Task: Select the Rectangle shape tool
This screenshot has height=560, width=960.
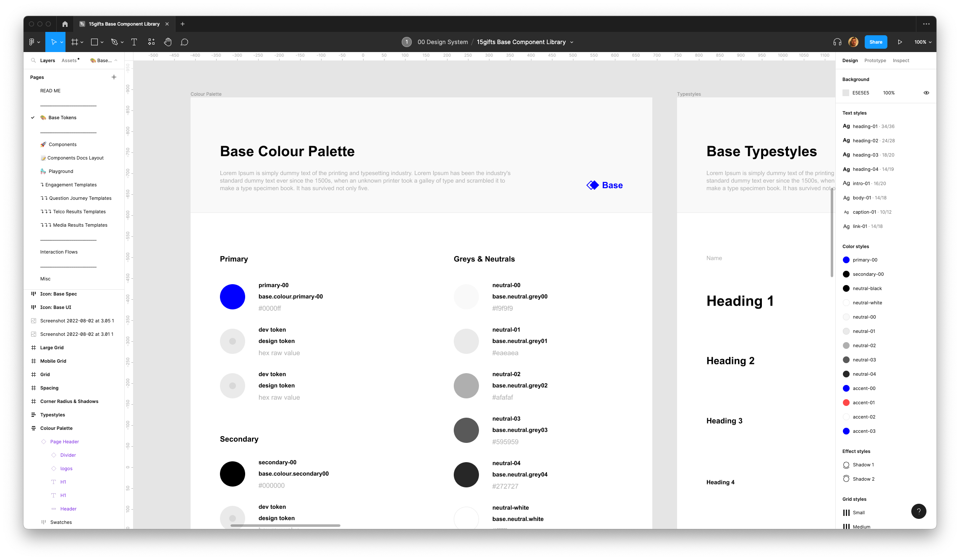Action: (95, 42)
